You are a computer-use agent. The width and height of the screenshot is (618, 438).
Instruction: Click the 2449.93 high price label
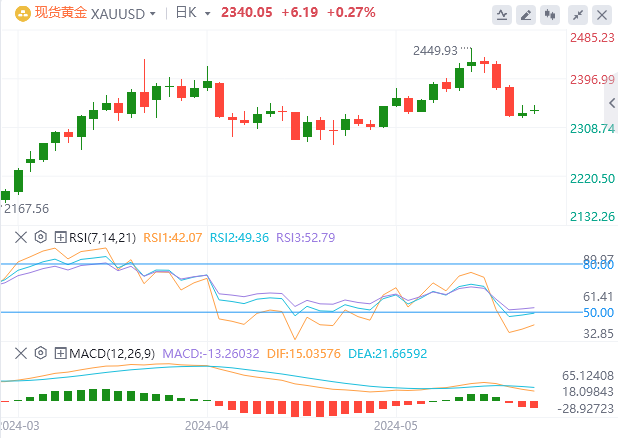435,51
